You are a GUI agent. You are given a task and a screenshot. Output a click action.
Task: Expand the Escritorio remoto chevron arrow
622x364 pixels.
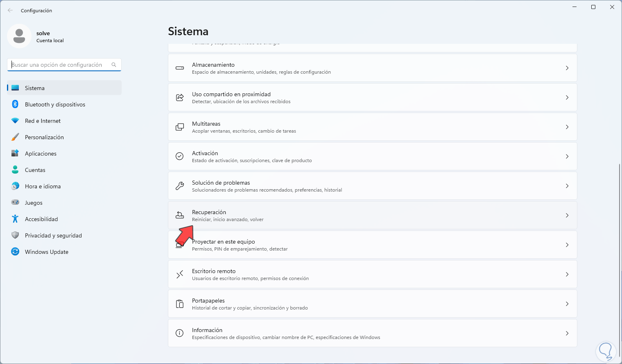567,274
